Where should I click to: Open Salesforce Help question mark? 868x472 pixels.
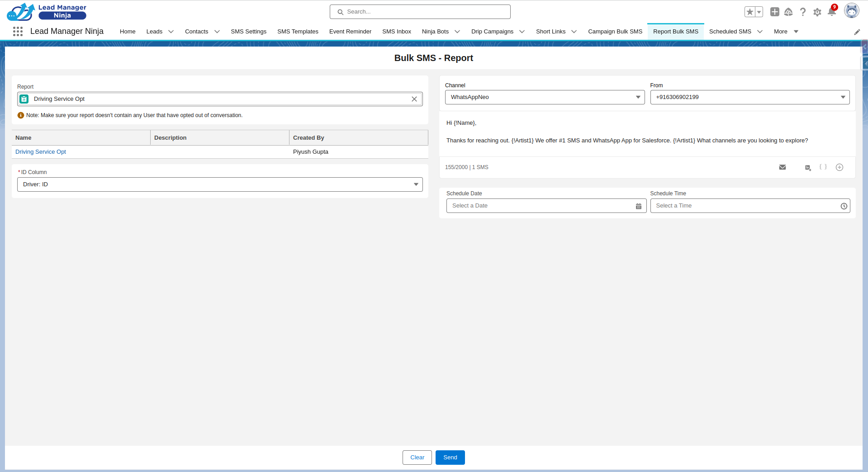coord(803,12)
